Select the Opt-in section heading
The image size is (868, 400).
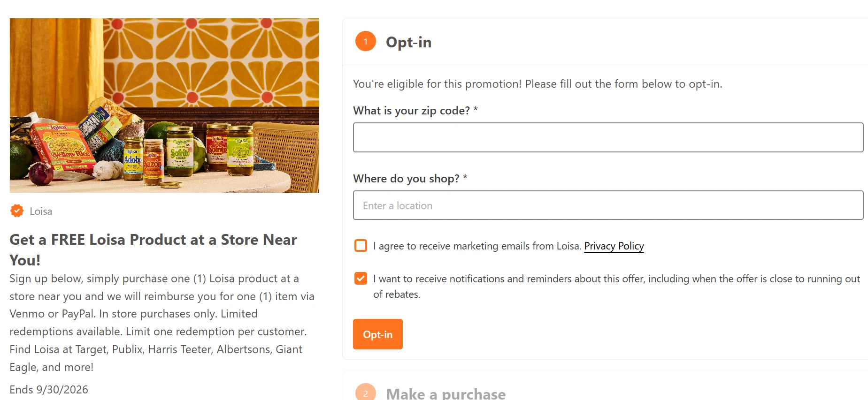click(408, 42)
